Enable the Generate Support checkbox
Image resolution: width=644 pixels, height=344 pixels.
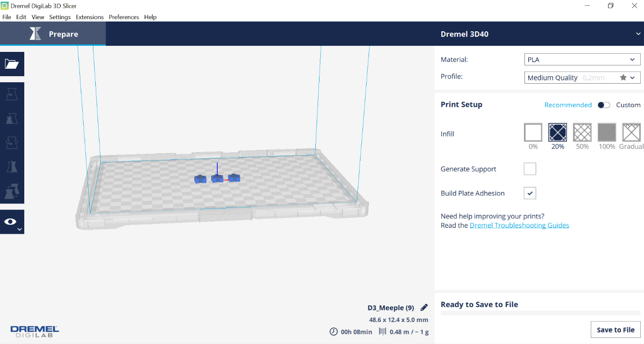pyautogui.click(x=530, y=169)
